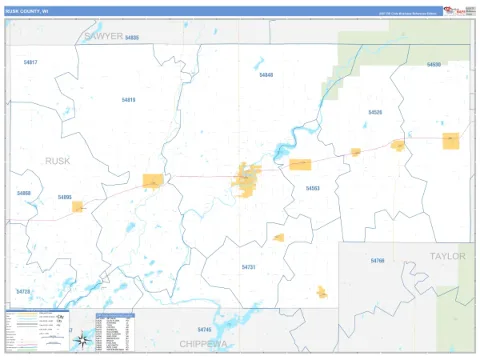480x360 pixels.
Task: Select the large RUSK county label
Action: [58, 161]
